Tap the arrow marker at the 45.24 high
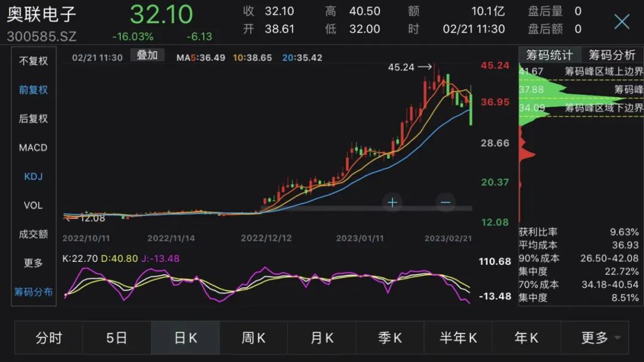The width and height of the screenshot is (644, 362). coord(425,67)
